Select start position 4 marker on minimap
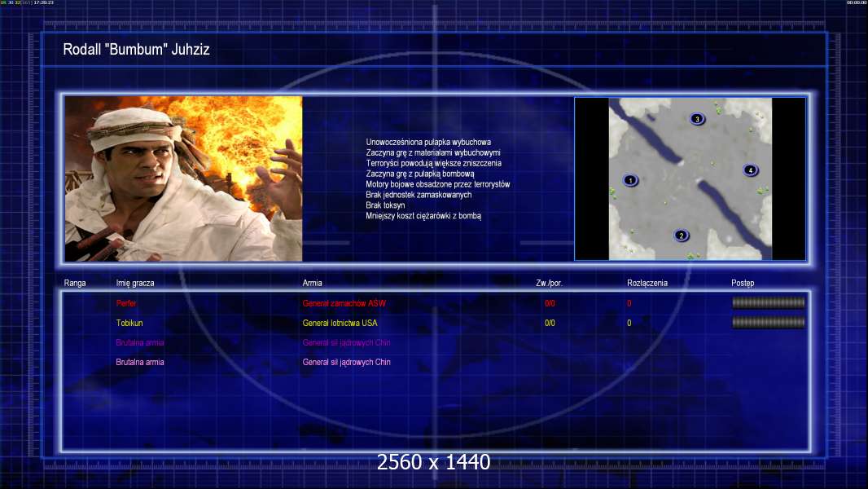Screen dimensions: 868x489 coord(750,170)
